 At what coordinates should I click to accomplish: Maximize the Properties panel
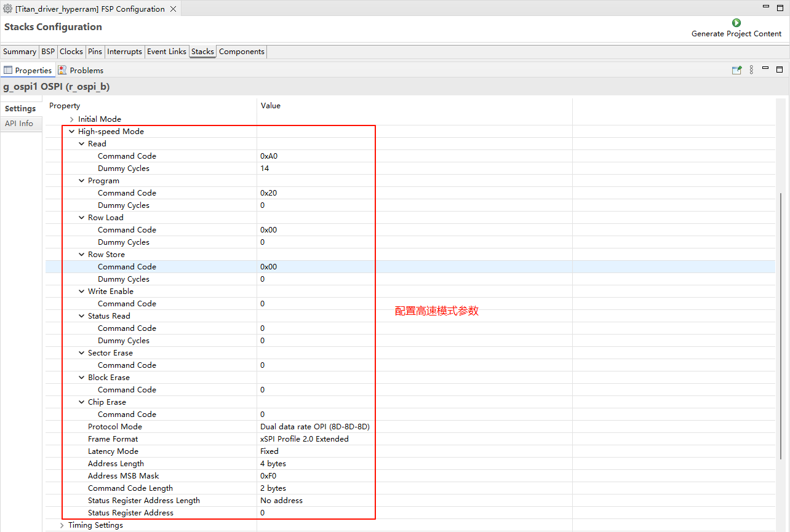[780, 69]
